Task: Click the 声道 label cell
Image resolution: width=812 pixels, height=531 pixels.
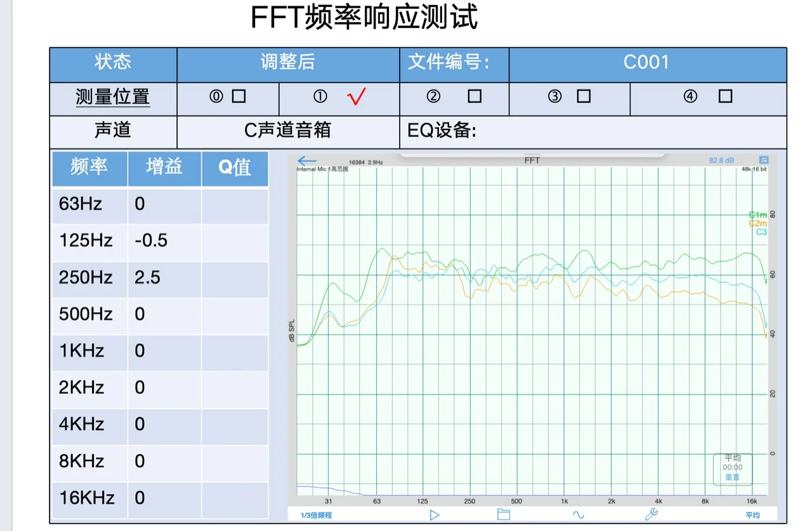Action: tap(114, 132)
